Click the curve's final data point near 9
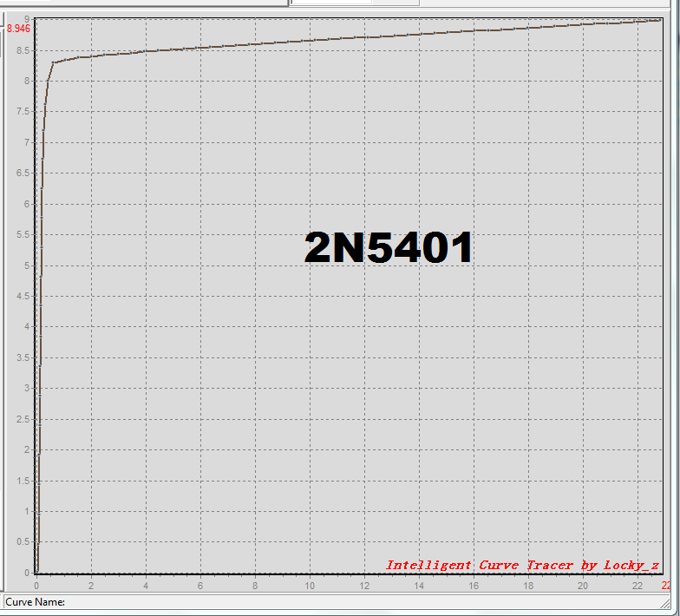680x616 pixels. pyautogui.click(x=661, y=20)
